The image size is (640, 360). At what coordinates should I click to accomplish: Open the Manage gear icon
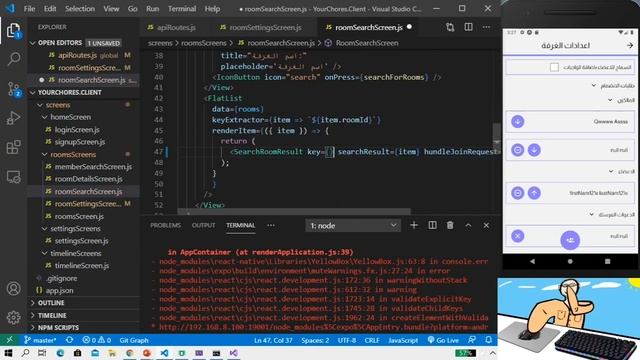[x=13, y=317]
